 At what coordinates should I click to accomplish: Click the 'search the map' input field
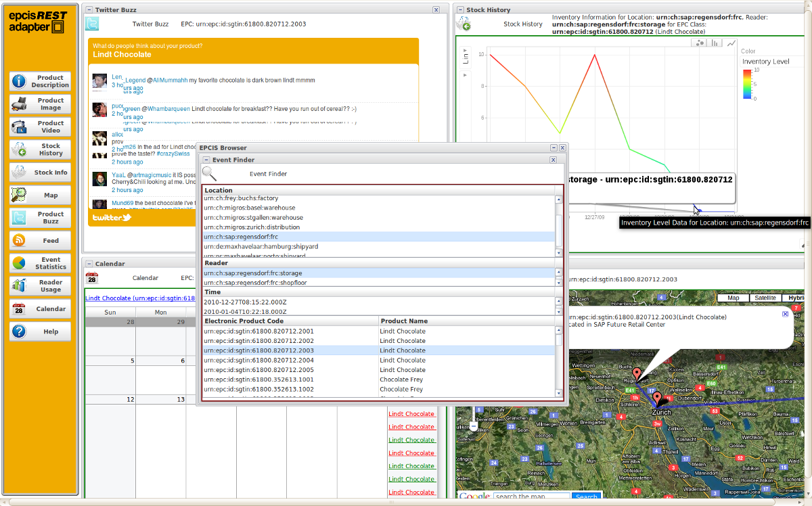(531, 497)
